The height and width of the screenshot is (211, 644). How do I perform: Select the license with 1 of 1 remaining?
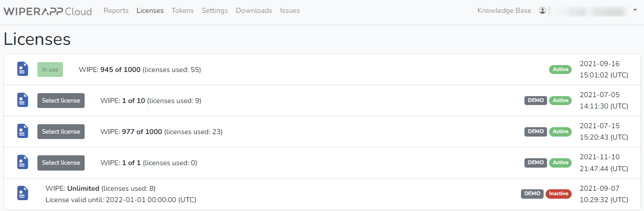pos(61,163)
